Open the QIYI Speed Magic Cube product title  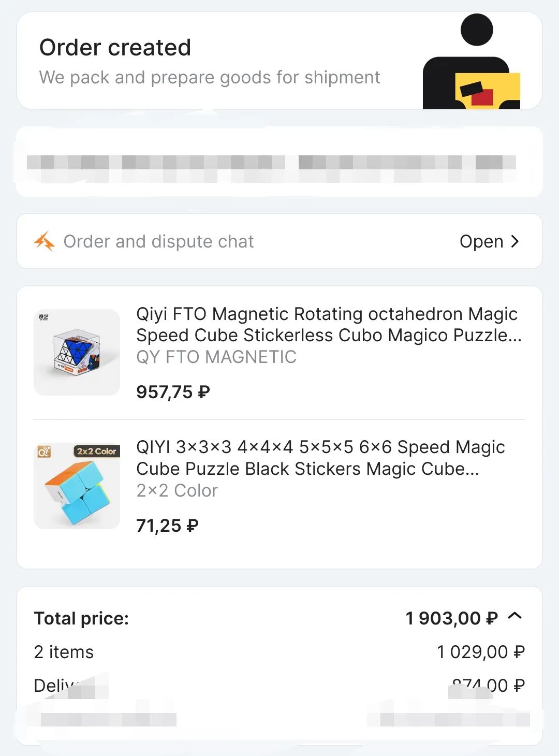[320, 458]
